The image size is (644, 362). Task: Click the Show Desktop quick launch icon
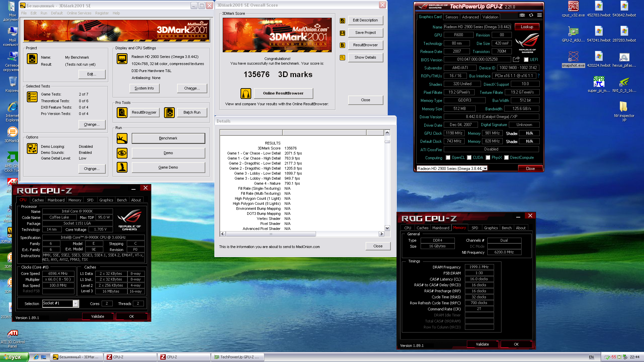[x=44, y=357]
